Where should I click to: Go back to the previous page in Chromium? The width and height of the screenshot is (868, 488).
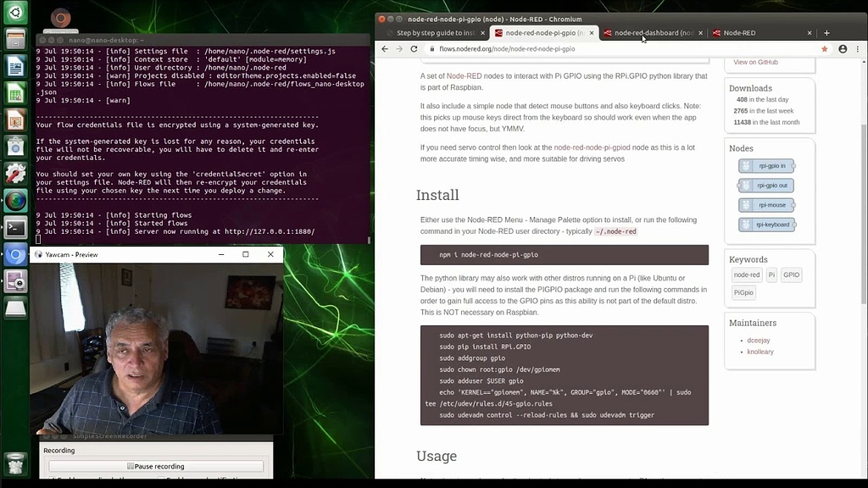click(385, 48)
